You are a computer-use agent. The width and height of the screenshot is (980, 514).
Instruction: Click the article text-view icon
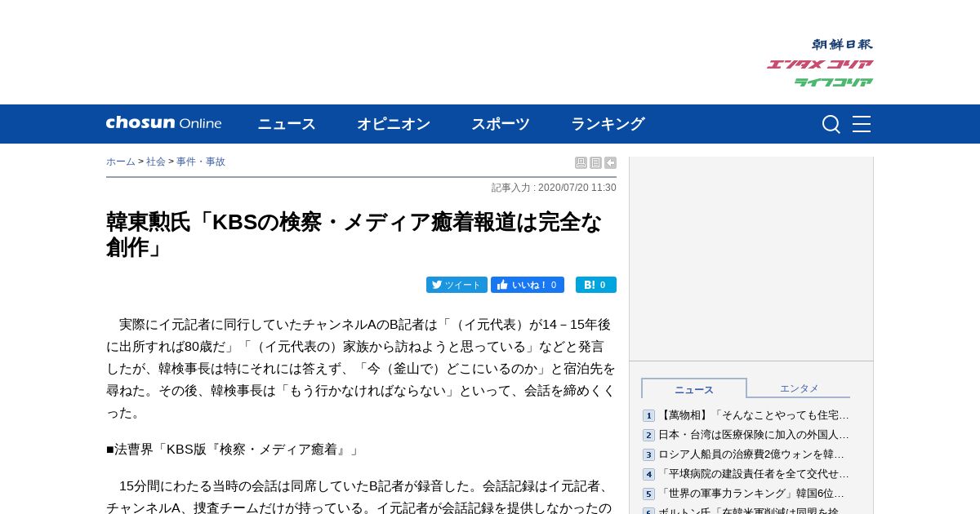(595, 162)
